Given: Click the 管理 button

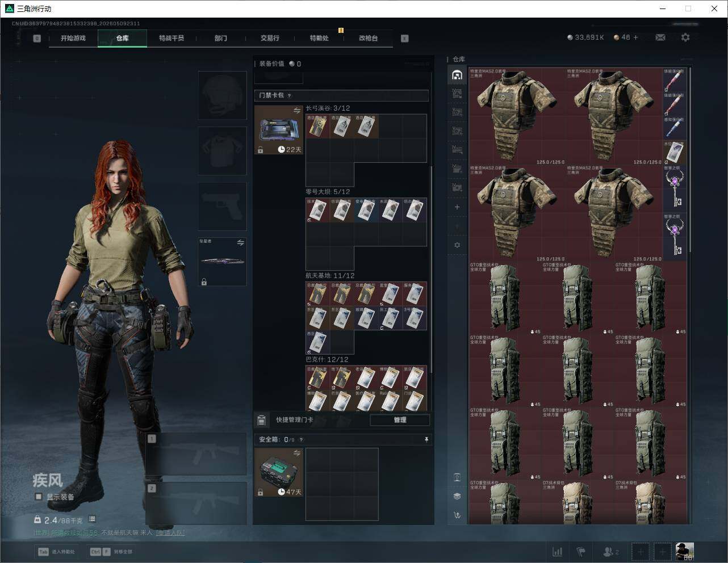Looking at the screenshot, I should pos(400,420).
